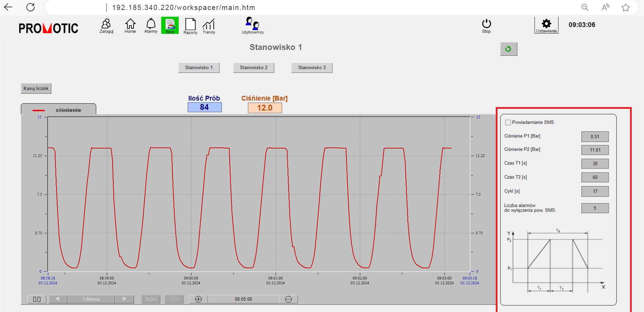
Task: Open Użytkownicy users icon
Action: tap(253, 25)
